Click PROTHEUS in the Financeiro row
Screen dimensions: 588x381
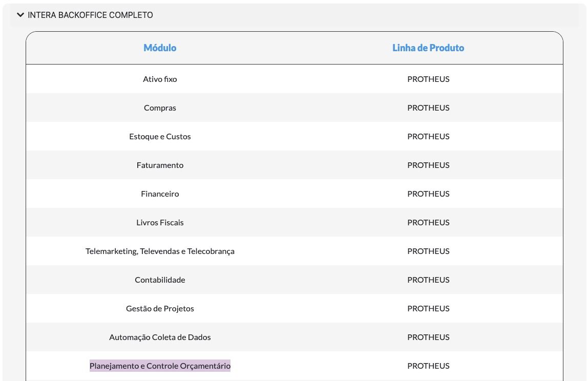(428, 194)
